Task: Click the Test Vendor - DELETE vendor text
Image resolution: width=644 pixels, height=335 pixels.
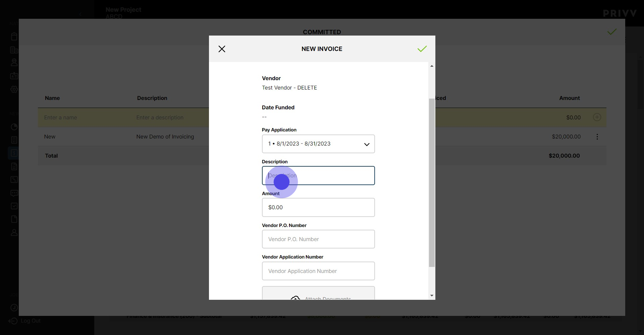Action: click(x=289, y=88)
